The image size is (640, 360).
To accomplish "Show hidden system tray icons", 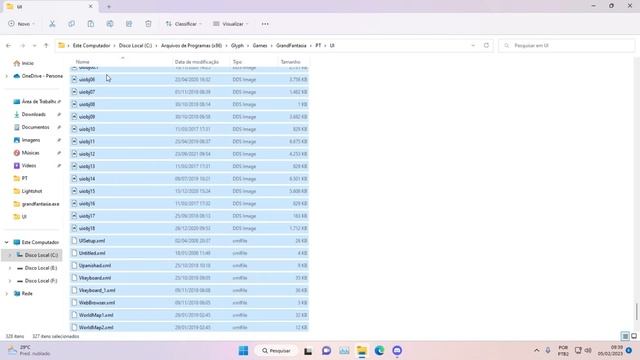I will [x=536, y=350].
